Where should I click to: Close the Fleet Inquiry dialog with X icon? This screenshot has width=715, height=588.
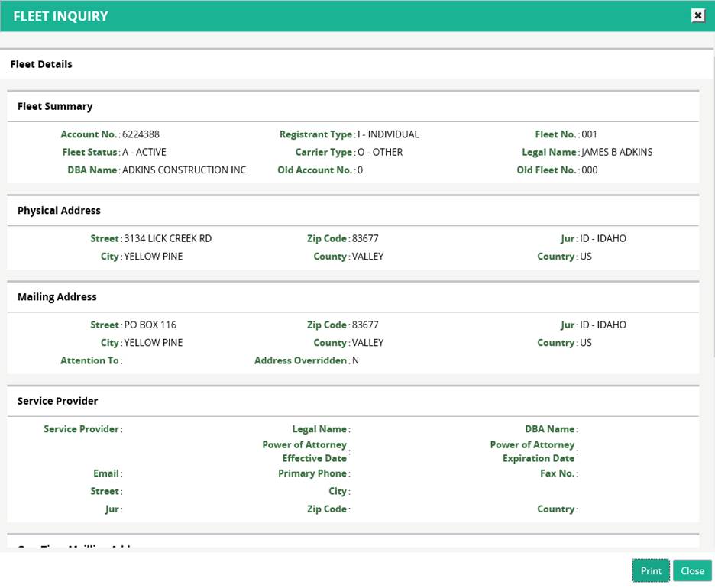pos(697,15)
